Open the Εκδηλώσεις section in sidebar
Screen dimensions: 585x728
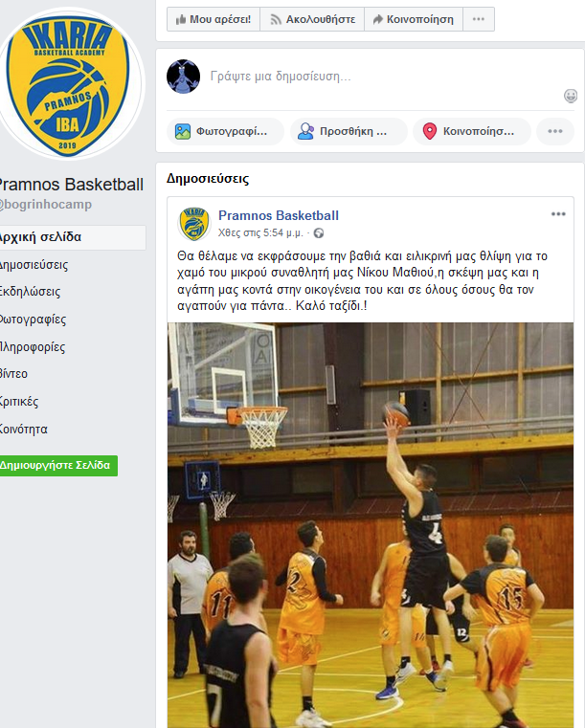[x=30, y=292]
